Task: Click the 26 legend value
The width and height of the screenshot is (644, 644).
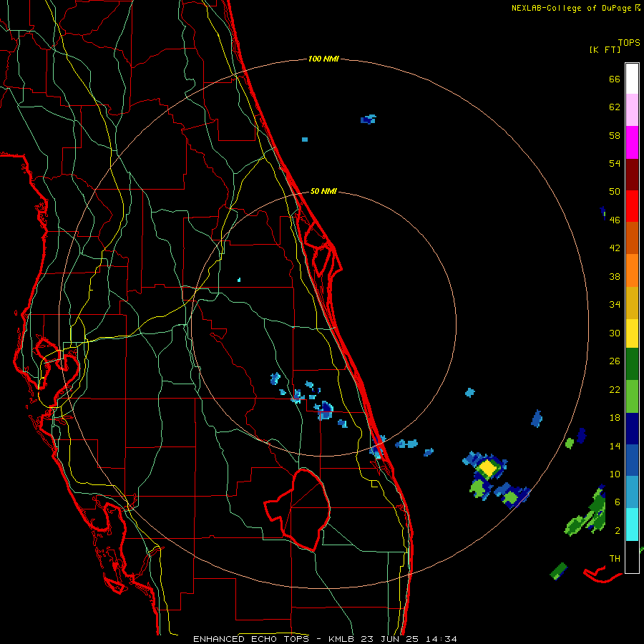Action: 615,361
